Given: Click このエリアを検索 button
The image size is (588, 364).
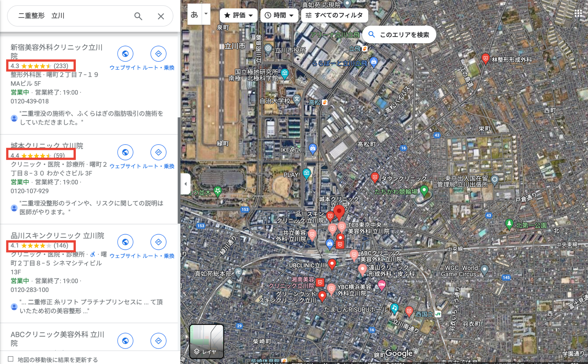Looking at the screenshot, I should 399,35.
